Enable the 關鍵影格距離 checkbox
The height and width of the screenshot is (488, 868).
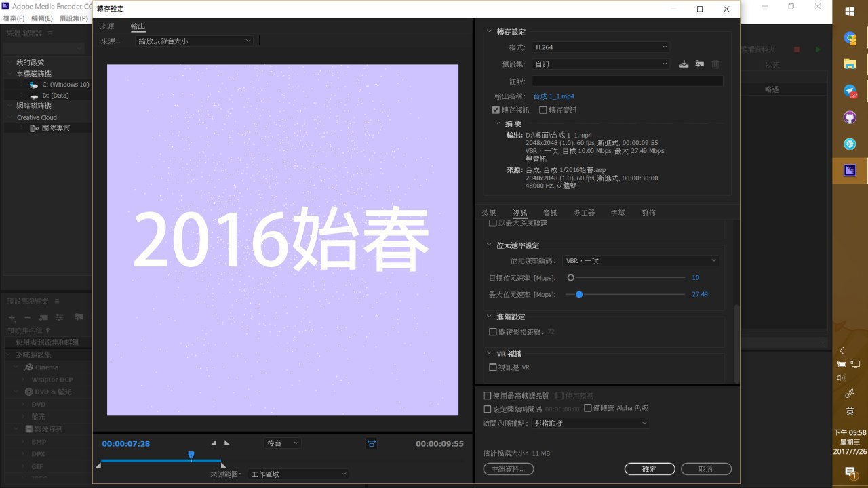tap(493, 332)
